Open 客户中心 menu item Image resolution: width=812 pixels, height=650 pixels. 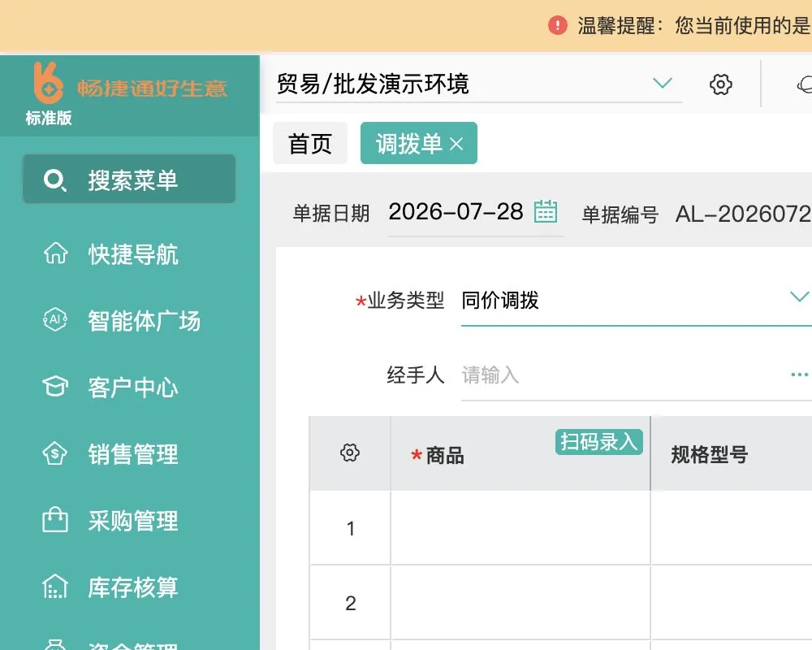pyautogui.click(x=129, y=388)
